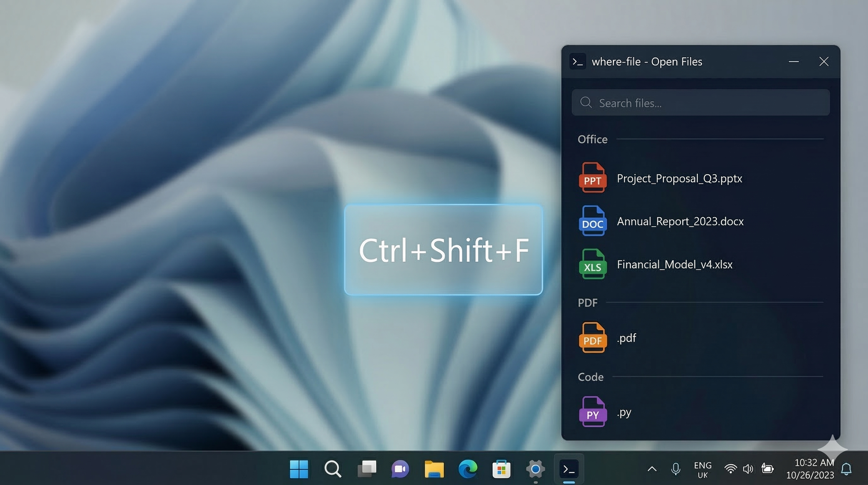
Task: Switch ENG UK keyboard language indicator
Action: click(x=702, y=470)
